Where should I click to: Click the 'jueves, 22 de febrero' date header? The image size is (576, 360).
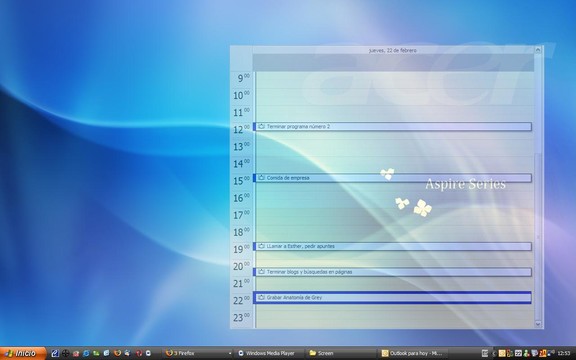point(393,50)
